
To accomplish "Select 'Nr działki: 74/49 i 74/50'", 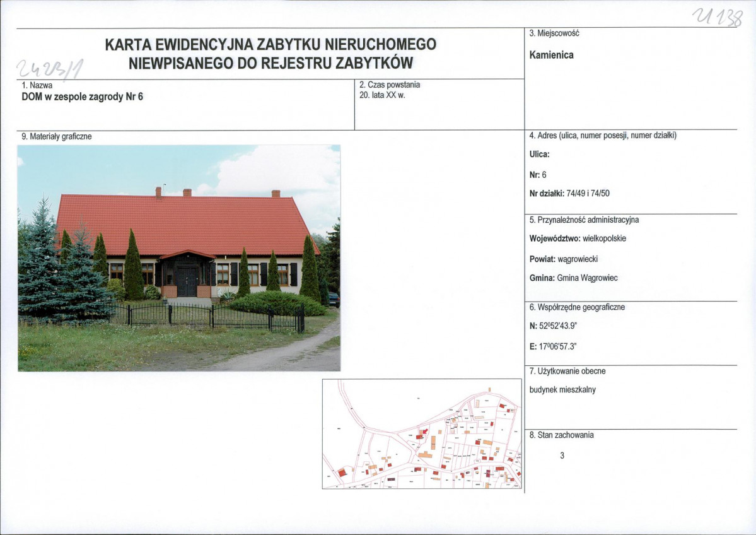I will tap(569, 194).
